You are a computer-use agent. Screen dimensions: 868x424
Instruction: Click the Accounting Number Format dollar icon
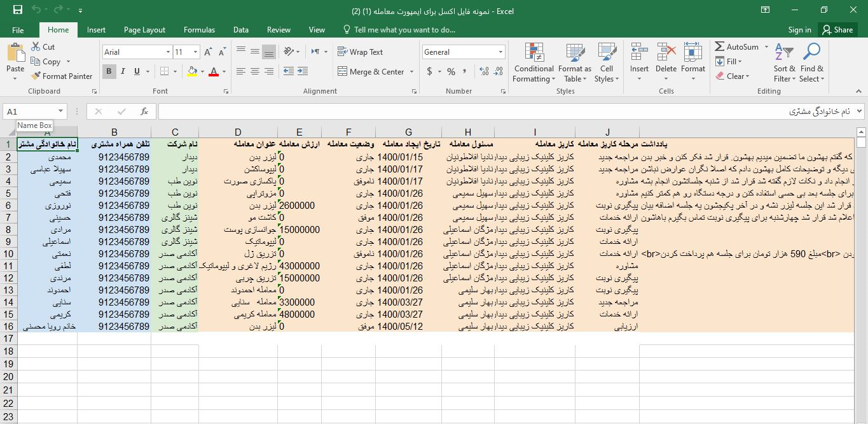pyautogui.click(x=430, y=72)
